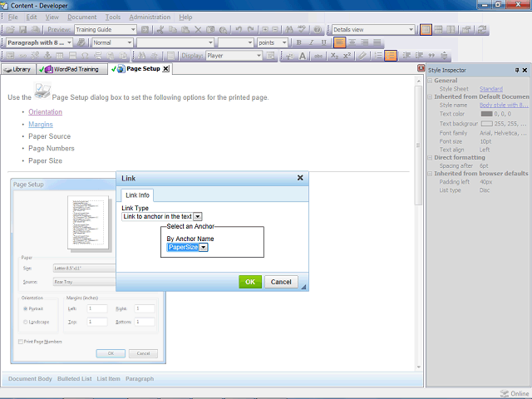The width and height of the screenshot is (532, 399).
Task: Switch to the WordPad Training tab
Action: click(72, 69)
